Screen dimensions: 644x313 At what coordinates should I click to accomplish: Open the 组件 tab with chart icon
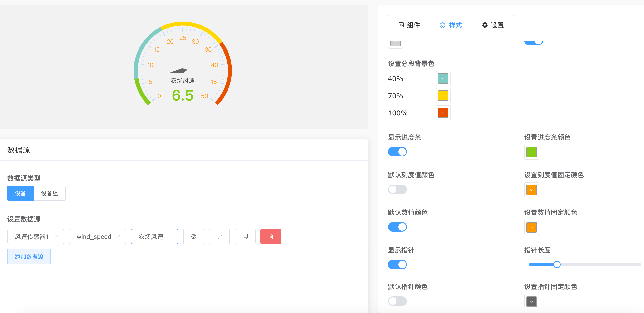(409, 25)
